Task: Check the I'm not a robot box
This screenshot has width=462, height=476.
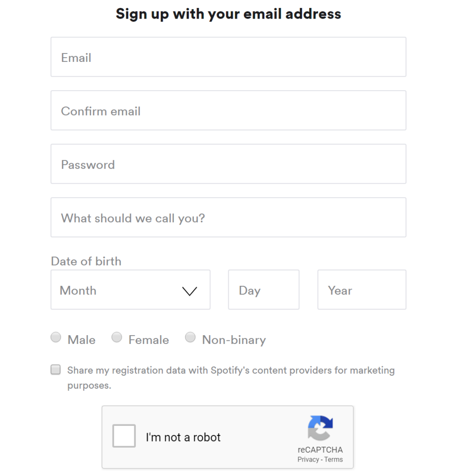Action: click(x=124, y=436)
